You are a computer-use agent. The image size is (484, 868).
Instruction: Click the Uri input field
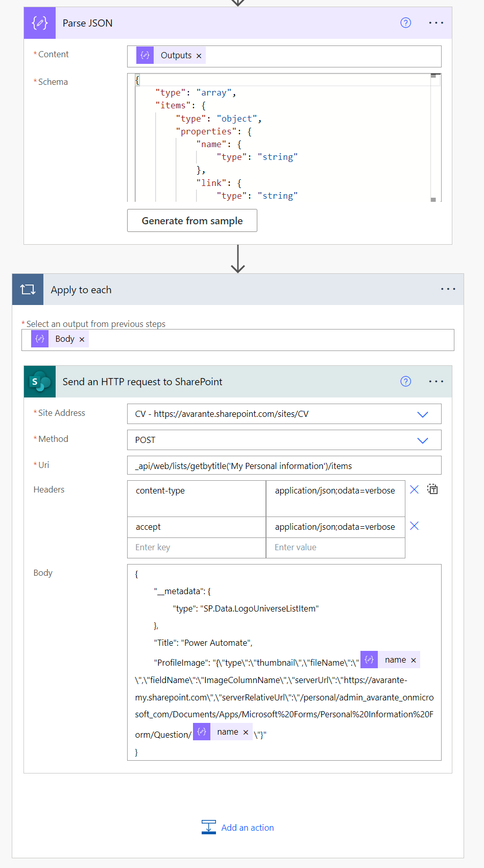pos(284,466)
